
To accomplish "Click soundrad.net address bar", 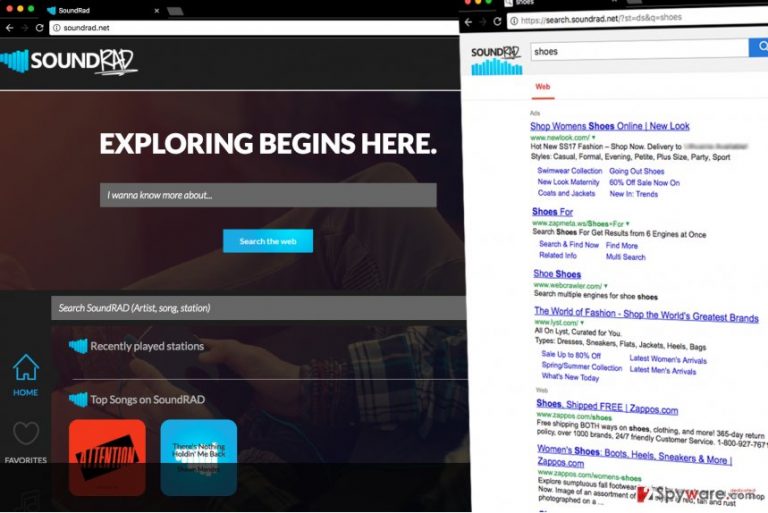I will pyautogui.click(x=254, y=28).
